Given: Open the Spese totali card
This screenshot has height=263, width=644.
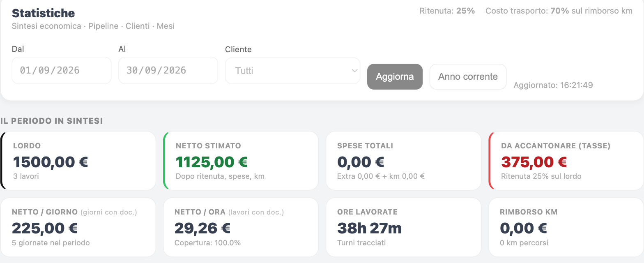Looking at the screenshot, I should point(403,161).
